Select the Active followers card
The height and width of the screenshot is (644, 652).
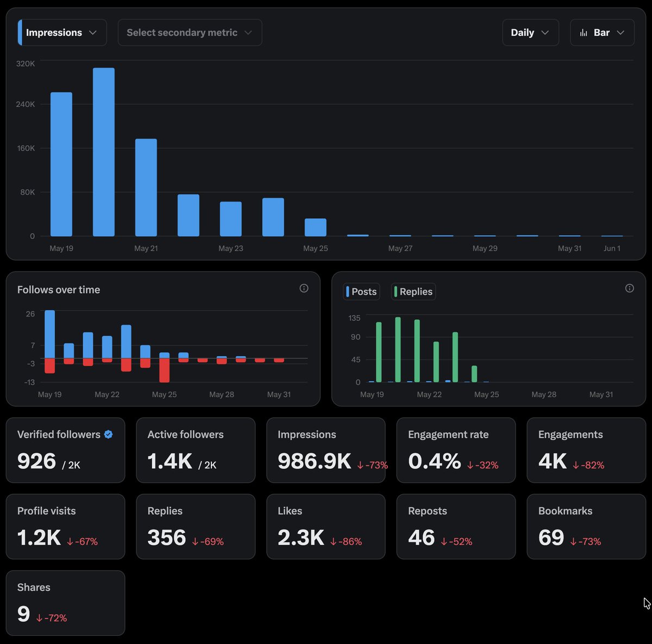click(x=196, y=450)
